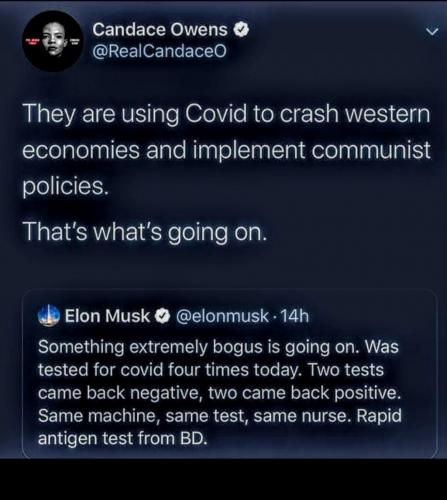Screen dimensions: 447x500
Task: Visit the @RealCandaceO handle
Action: pyautogui.click(x=159, y=51)
